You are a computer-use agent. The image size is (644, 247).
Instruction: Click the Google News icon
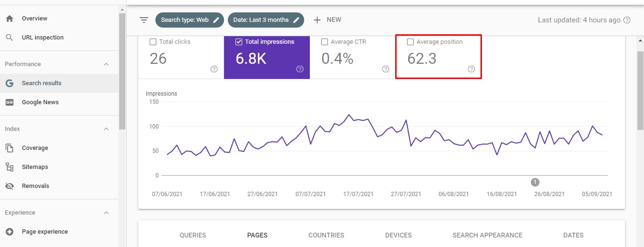pos(9,102)
